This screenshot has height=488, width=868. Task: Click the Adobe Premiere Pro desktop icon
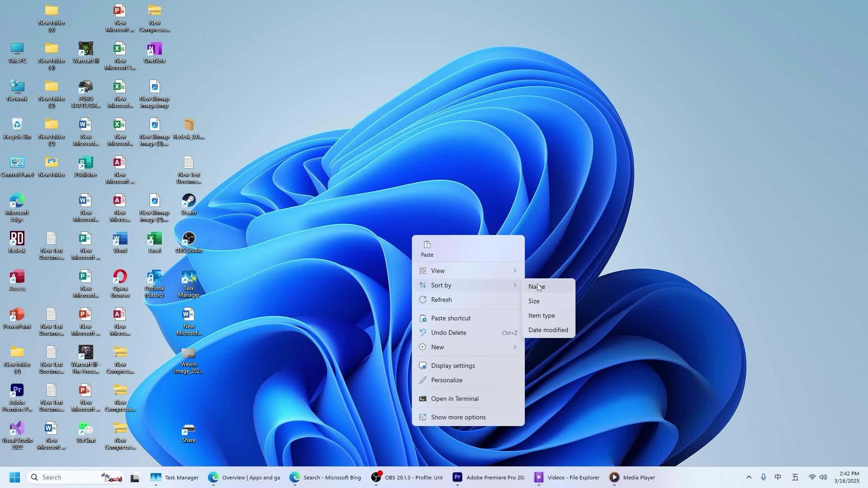click(17, 391)
